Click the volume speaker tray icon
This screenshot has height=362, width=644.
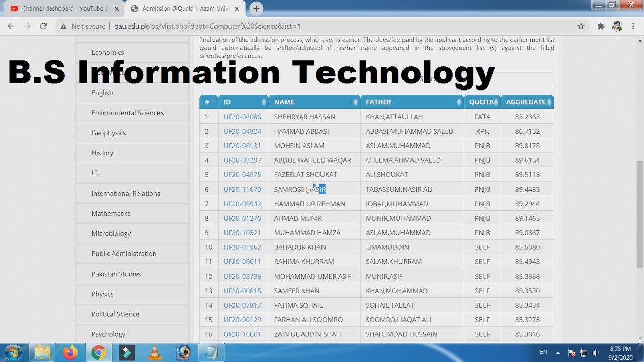596,353
